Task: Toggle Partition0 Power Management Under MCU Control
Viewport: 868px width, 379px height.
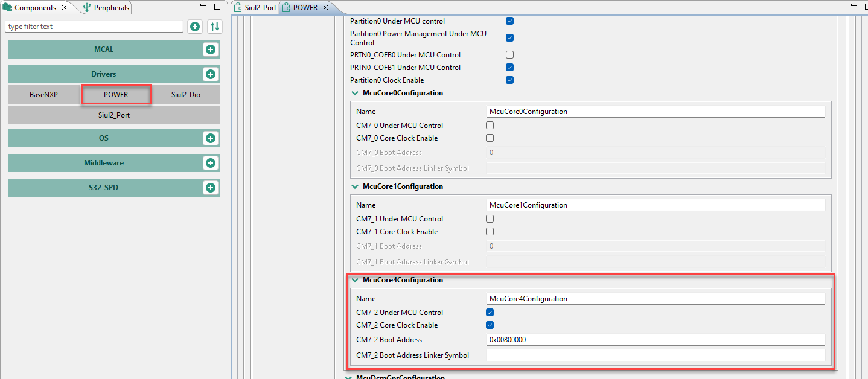Action: click(509, 38)
